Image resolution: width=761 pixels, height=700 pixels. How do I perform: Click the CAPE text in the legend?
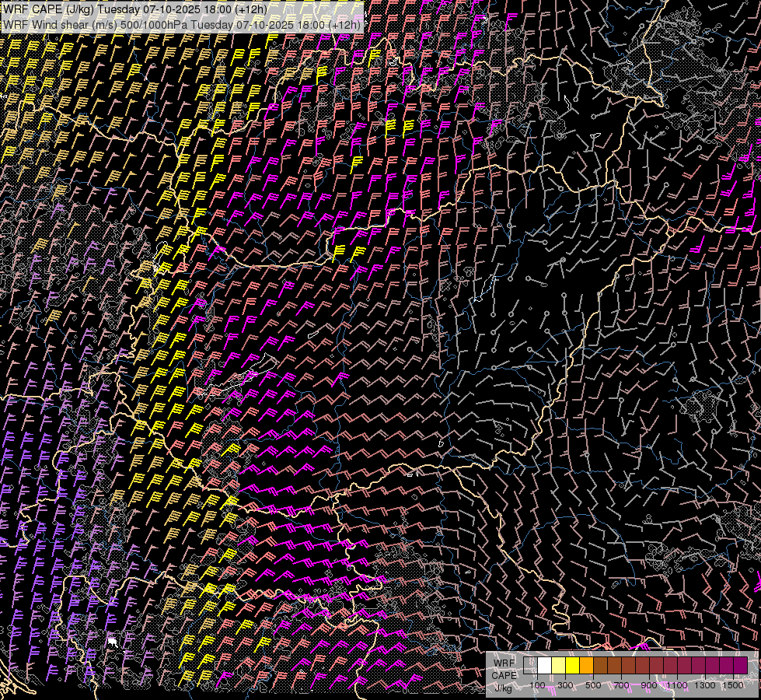[x=504, y=675]
